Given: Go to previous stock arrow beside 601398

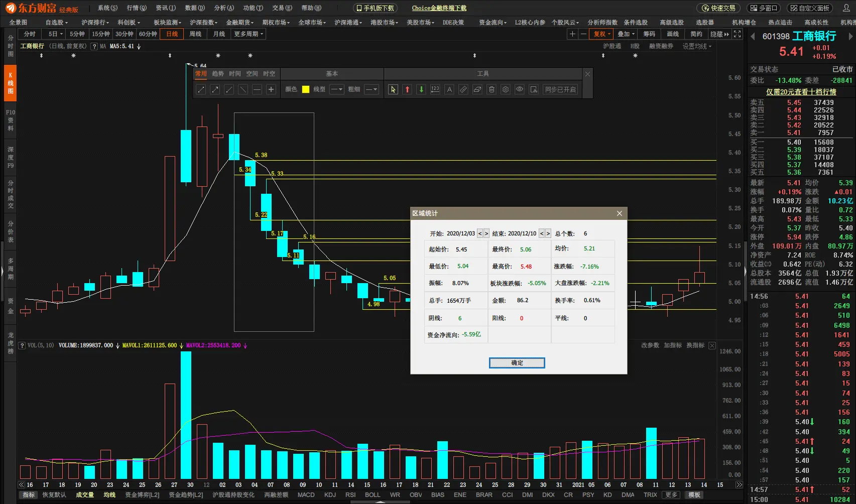Looking at the screenshot, I should coord(753,36).
